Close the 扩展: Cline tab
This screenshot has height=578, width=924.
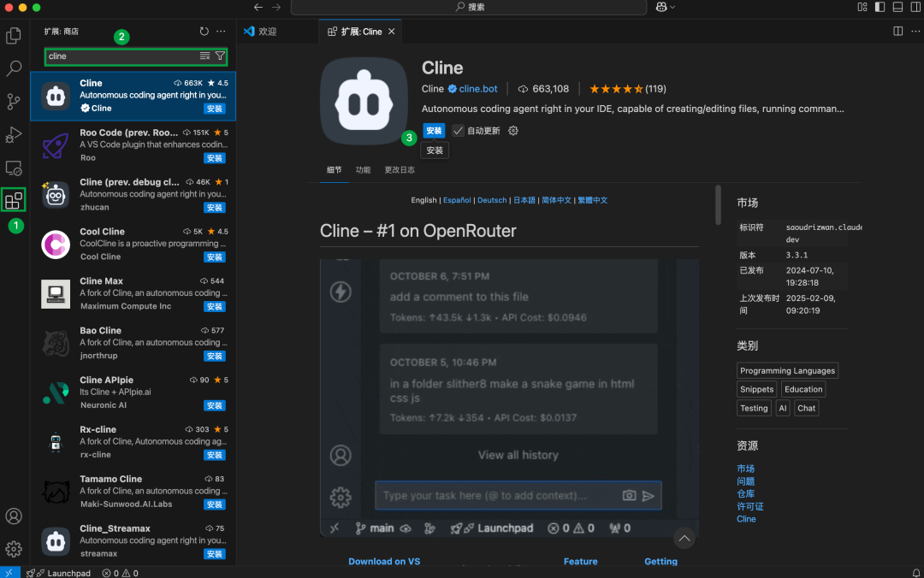pos(391,32)
